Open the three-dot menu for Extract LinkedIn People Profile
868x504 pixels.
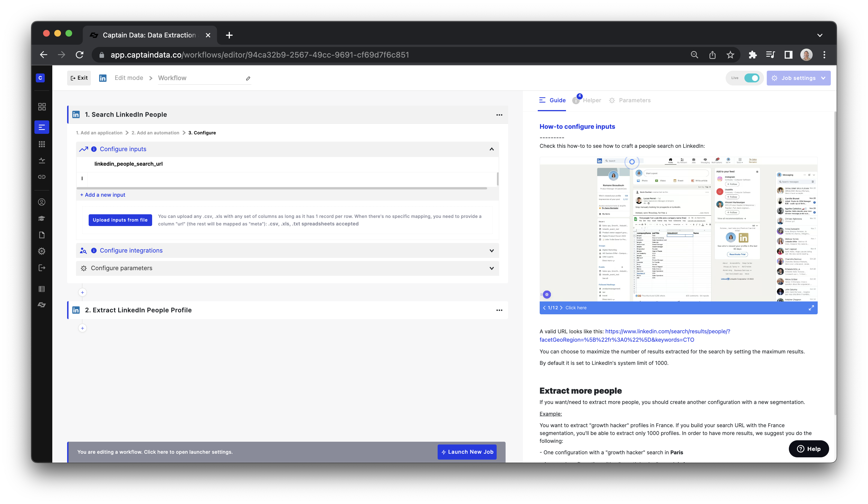coord(499,310)
